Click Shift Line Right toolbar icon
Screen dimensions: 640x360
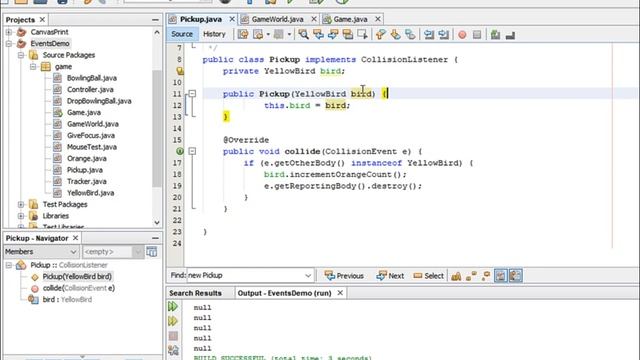point(443,35)
